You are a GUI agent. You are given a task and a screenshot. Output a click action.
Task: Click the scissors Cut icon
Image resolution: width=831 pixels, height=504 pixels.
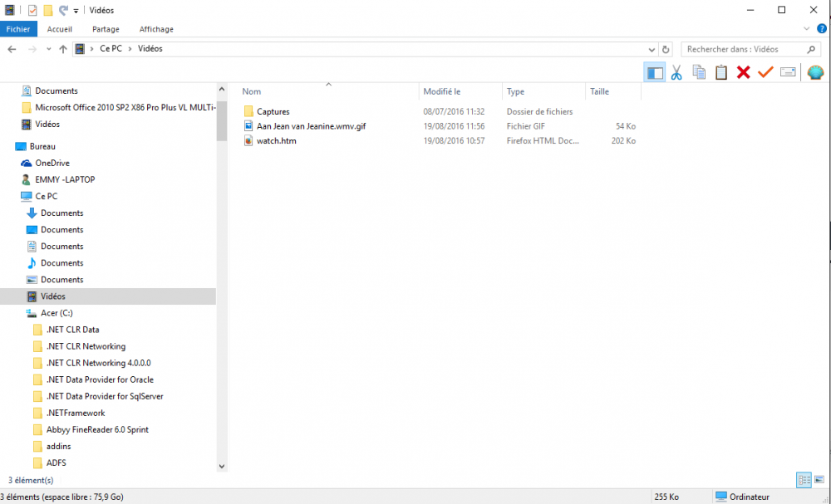coord(676,72)
